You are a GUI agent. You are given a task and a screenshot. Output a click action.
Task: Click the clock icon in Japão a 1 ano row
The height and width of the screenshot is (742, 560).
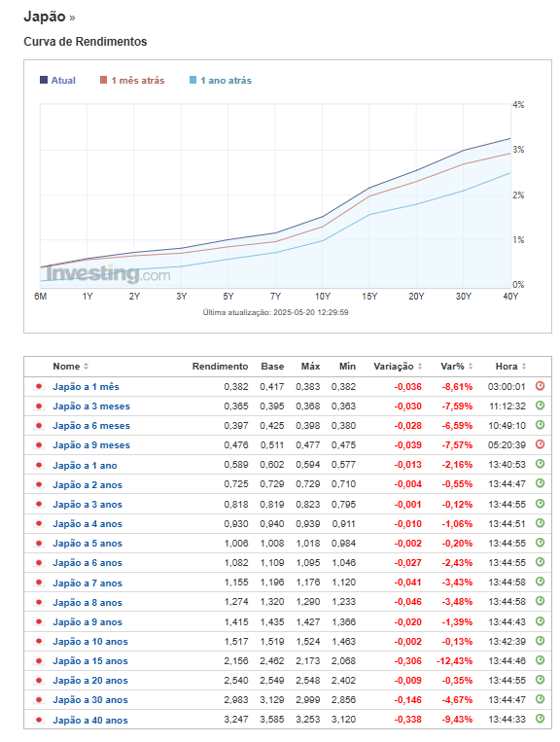540,463
